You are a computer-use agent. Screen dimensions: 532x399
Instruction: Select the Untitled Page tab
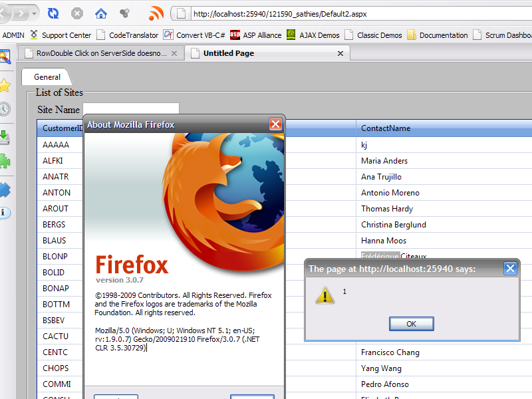pyautogui.click(x=267, y=53)
